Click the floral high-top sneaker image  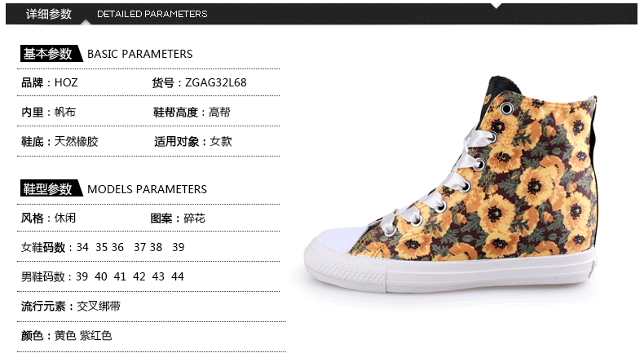[x=451, y=185]
